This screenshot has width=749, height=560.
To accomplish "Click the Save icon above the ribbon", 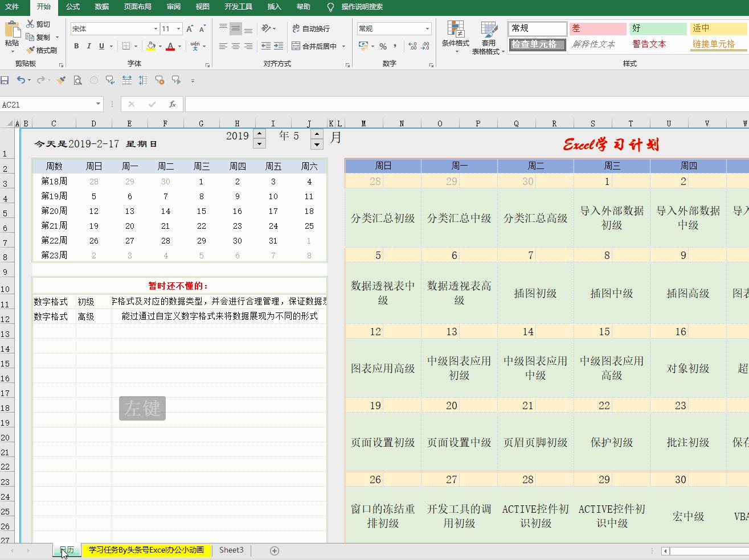I will pyautogui.click(x=5, y=80).
